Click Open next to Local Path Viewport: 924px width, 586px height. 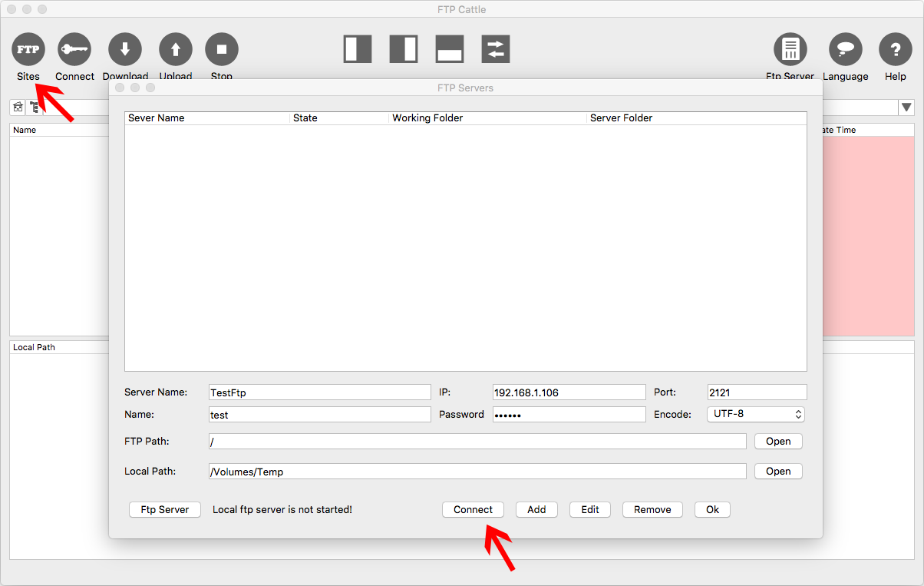click(x=778, y=471)
